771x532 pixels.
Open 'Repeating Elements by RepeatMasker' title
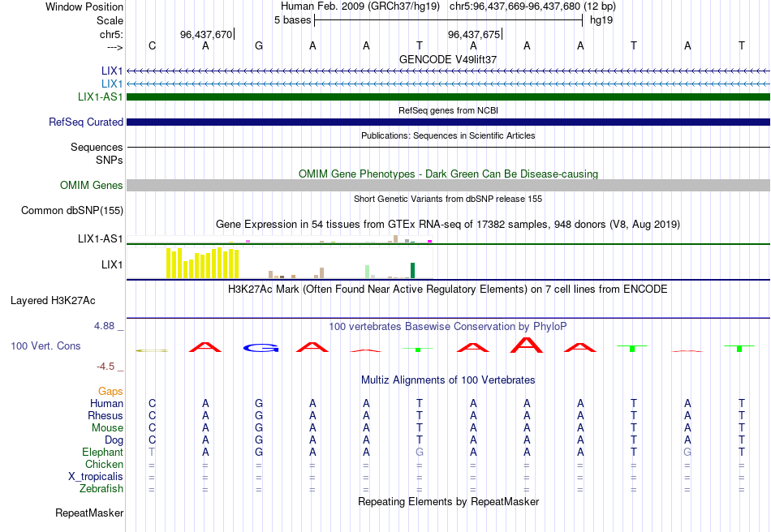tap(449, 501)
